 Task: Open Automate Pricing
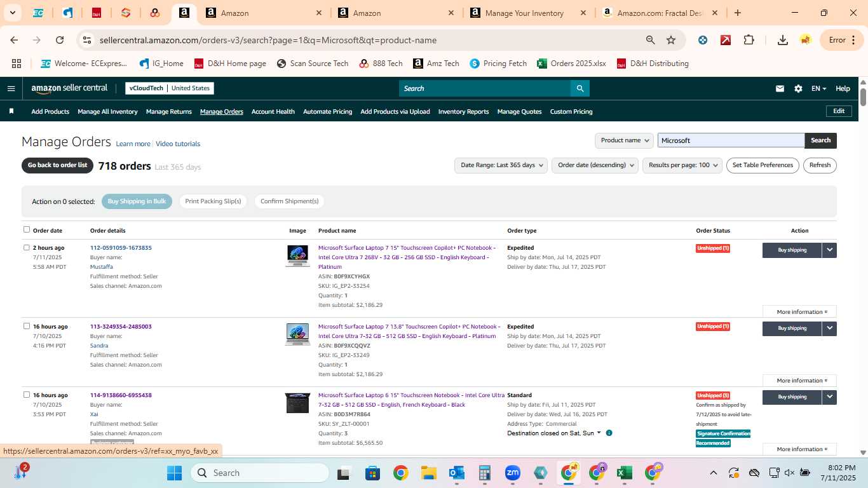(x=327, y=112)
